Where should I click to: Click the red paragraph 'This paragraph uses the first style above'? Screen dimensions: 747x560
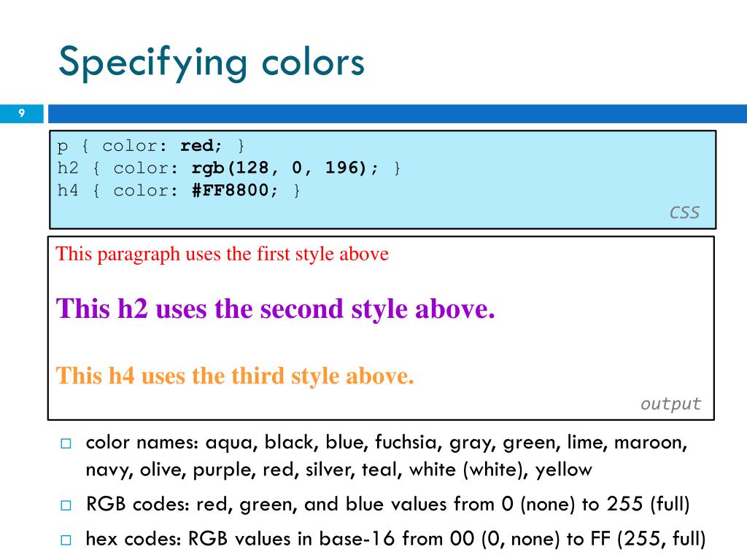coord(222,254)
